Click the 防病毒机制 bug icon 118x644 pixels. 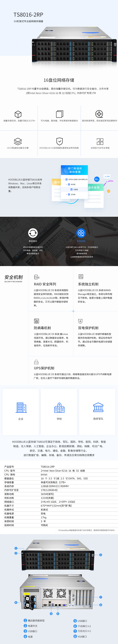(x=36, y=321)
